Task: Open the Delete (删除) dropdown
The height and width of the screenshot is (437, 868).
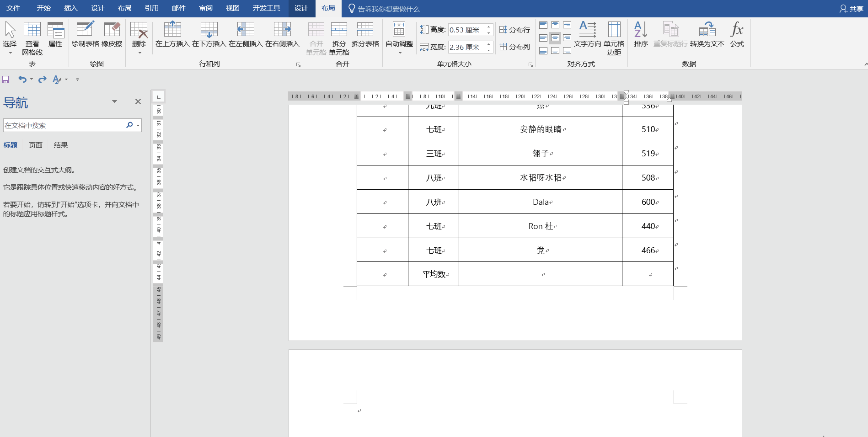Action: 139,37
